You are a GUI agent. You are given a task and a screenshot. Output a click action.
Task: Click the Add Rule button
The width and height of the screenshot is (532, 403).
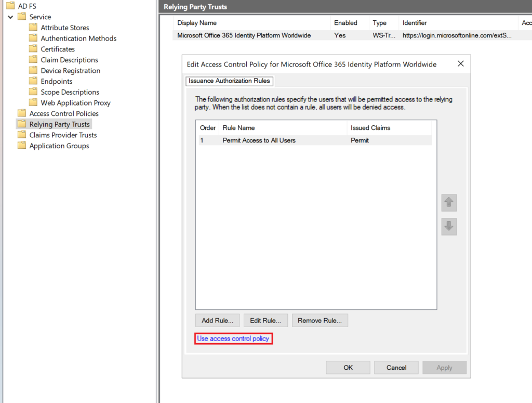click(217, 320)
